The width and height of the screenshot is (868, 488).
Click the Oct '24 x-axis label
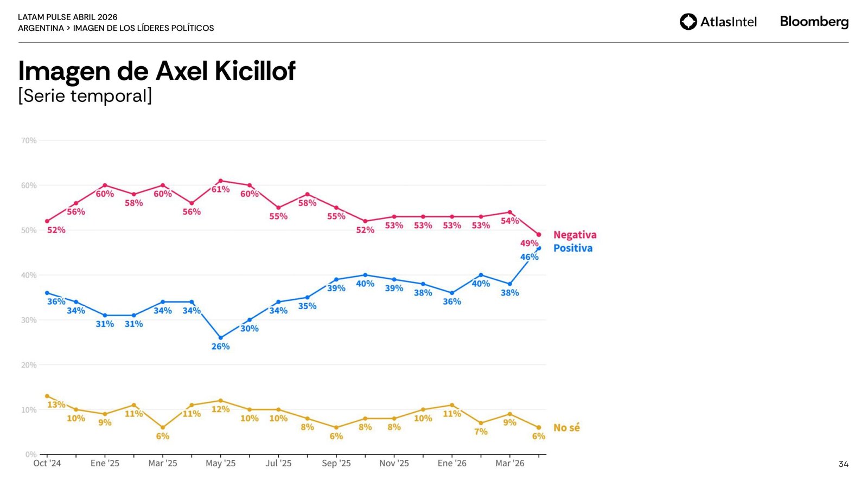coord(47,464)
